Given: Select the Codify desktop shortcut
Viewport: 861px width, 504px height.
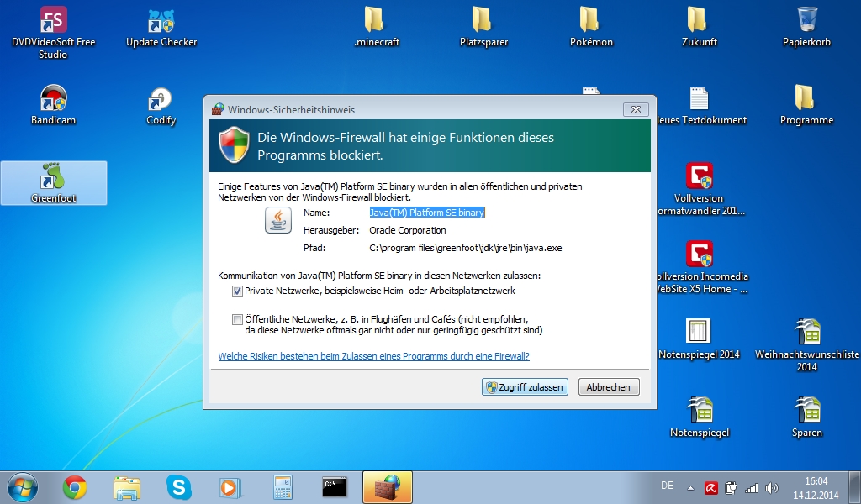Looking at the screenshot, I should 161,106.
